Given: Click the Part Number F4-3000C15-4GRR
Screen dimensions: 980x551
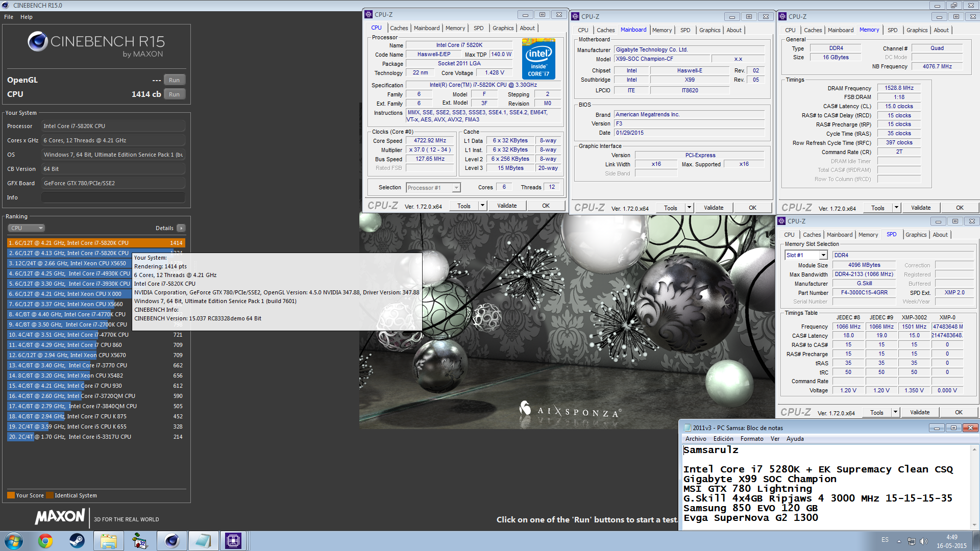Looking at the screenshot, I should (x=864, y=293).
